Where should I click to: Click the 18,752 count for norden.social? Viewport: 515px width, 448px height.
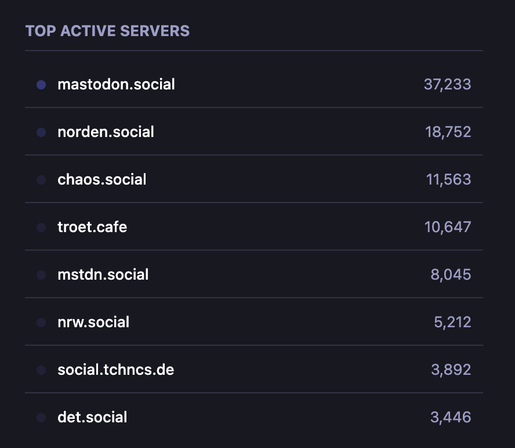point(448,132)
